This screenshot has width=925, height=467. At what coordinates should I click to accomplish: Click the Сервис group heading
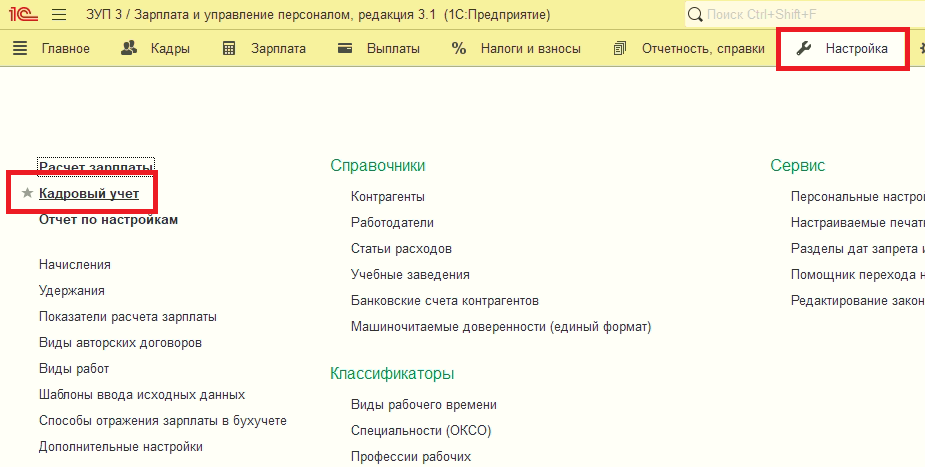point(798,165)
